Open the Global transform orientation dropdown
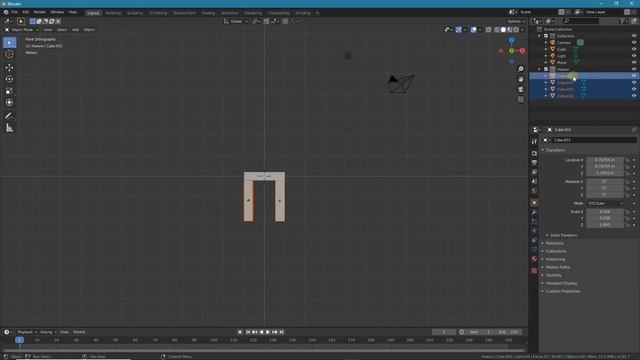The width and height of the screenshot is (640, 360). 236,21
